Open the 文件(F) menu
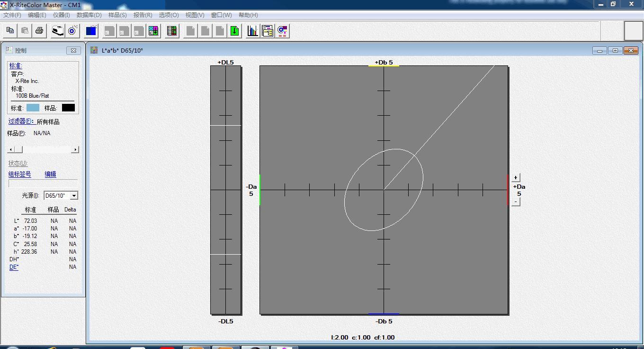Image resolution: width=644 pixels, height=349 pixels. click(12, 15)
